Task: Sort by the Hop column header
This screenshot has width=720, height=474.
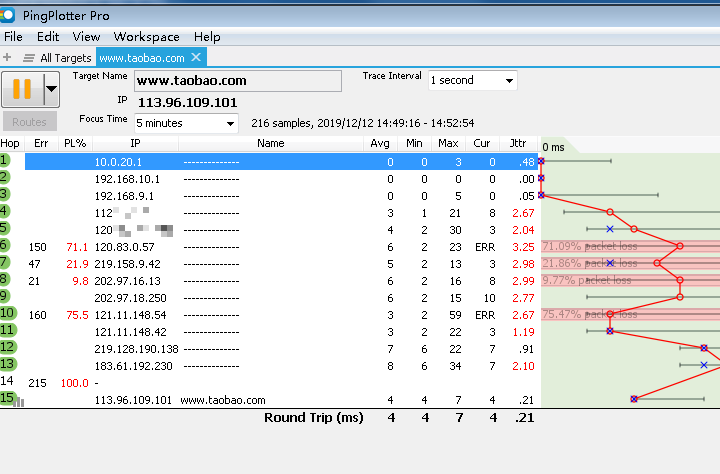Action: 10,143
